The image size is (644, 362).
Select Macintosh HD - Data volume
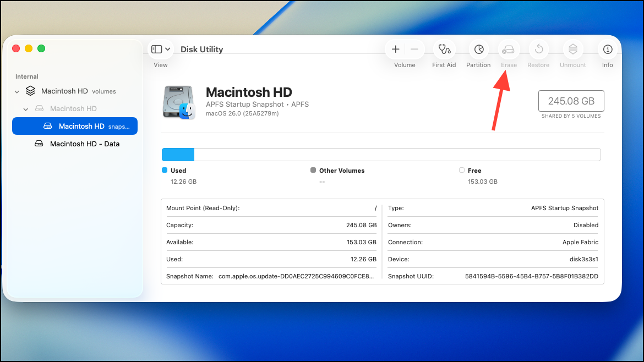75,144
